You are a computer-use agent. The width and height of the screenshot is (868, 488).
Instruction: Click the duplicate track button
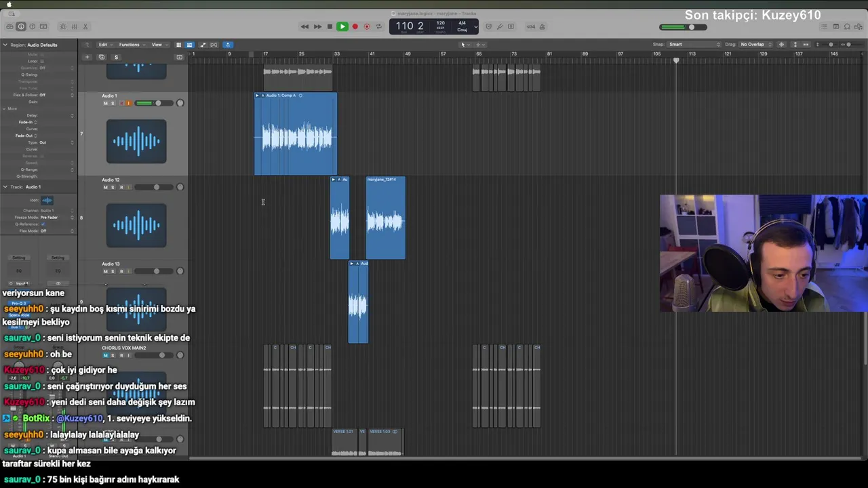click(102, 57)
